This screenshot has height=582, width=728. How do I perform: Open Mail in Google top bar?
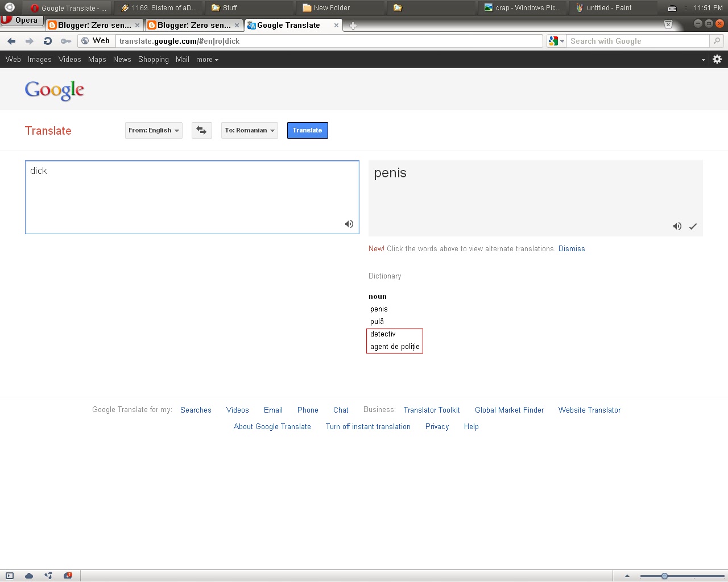click(182, 59)
